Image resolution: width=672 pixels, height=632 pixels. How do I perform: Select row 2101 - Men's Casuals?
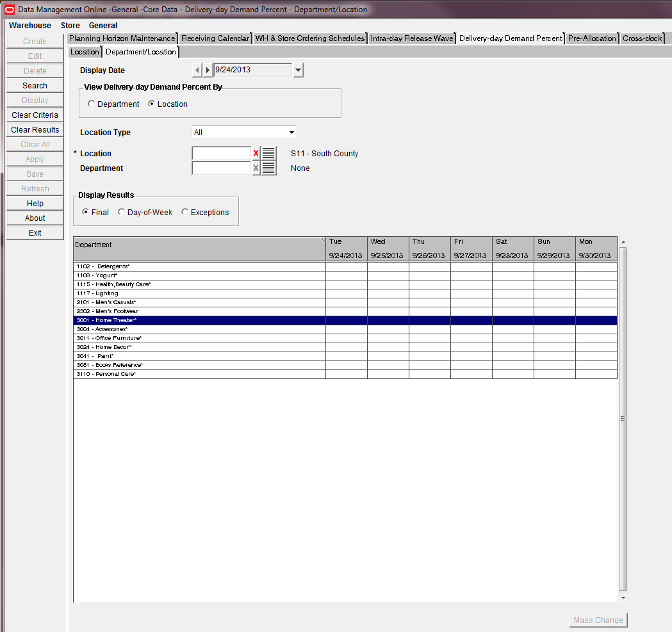coord(345,302)
